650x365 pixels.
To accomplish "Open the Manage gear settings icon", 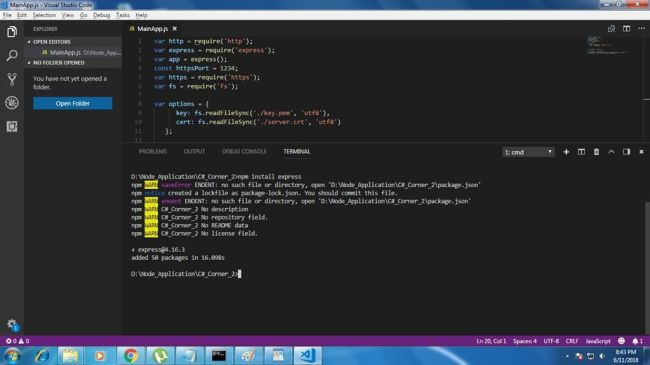I will coord(12,324).
